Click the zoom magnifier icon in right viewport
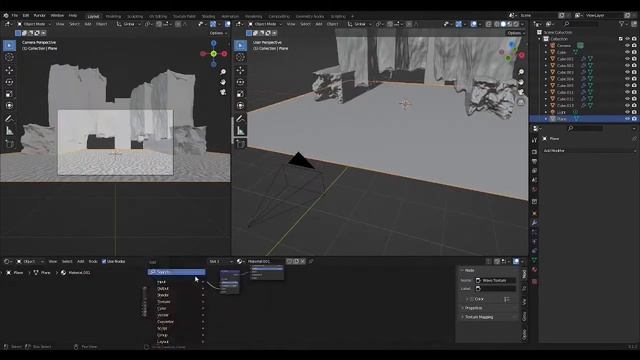Screen dimensions: 640x360 521,72
